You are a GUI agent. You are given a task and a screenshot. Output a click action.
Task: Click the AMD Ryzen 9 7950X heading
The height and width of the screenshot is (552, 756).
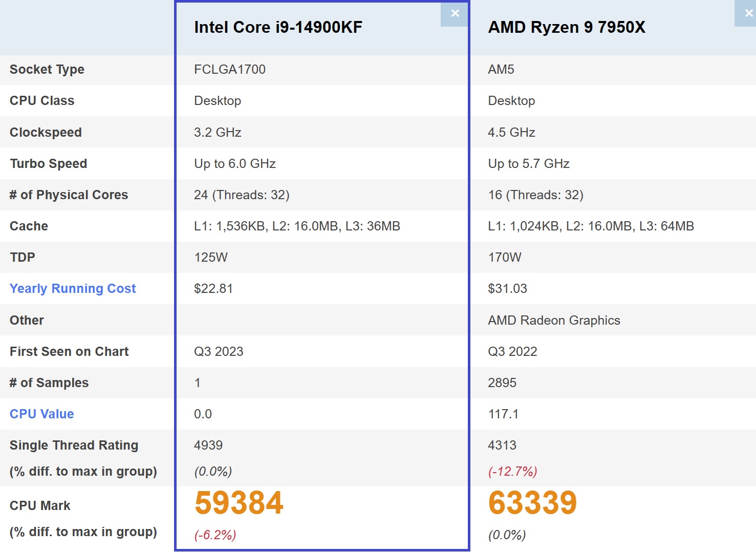point(567,27)
